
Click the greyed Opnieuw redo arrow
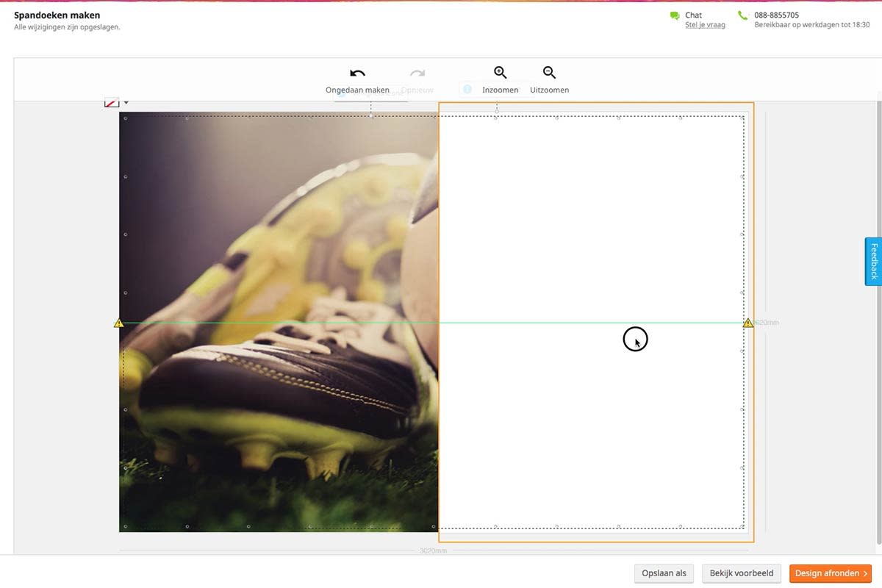pos(417,73)
